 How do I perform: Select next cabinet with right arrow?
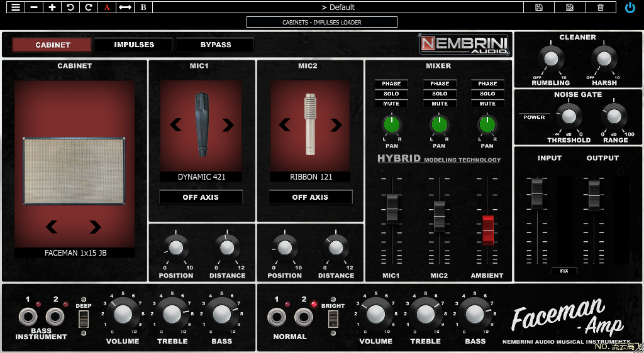tap(95, 226)
